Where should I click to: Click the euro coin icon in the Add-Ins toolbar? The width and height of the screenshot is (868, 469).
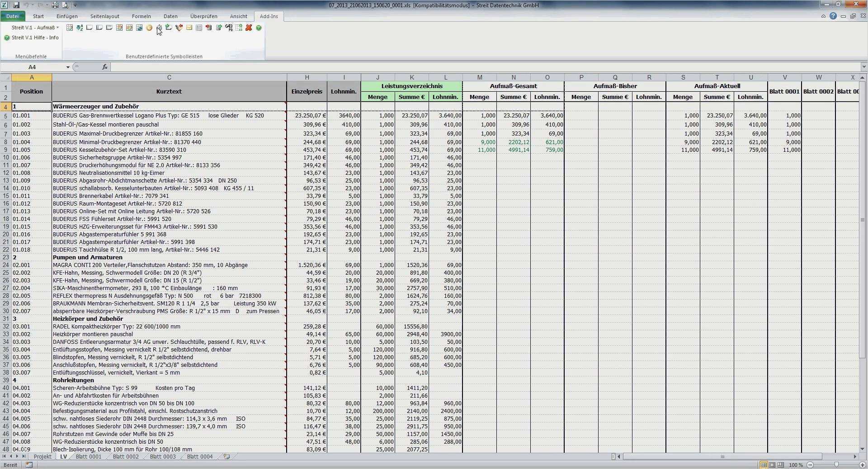[x=149, y=28]
